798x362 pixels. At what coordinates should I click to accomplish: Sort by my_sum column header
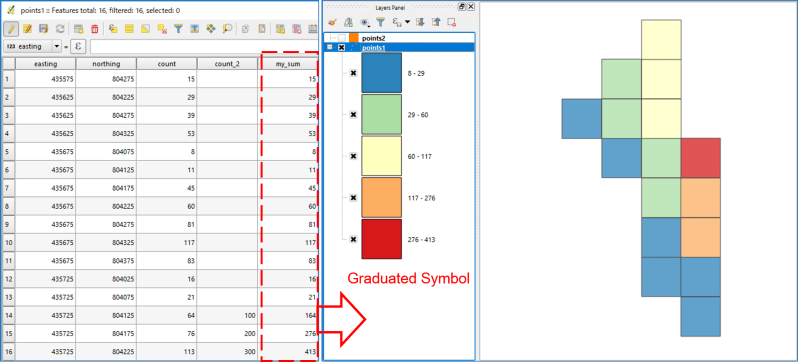(x=288, y=64)
